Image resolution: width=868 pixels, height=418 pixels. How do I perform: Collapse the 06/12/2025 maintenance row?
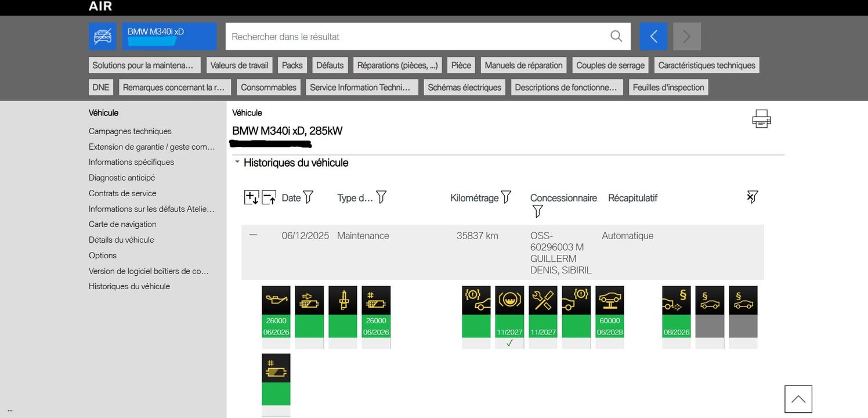[253, 235]
